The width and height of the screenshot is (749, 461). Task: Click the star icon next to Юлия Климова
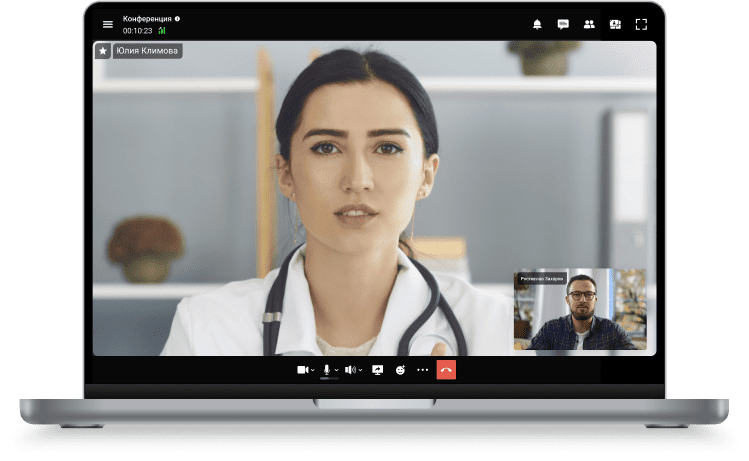(x=102, y=51)
